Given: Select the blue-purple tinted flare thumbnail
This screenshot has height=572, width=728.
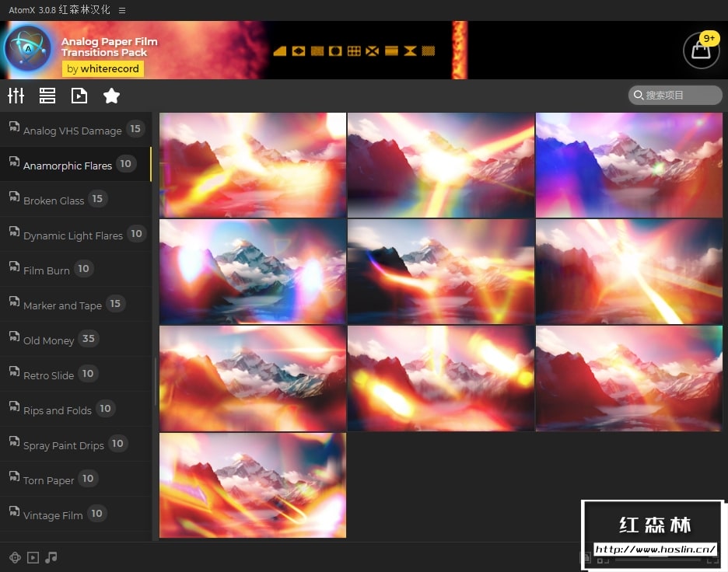Looking at the screenshot, I should 629,166.
